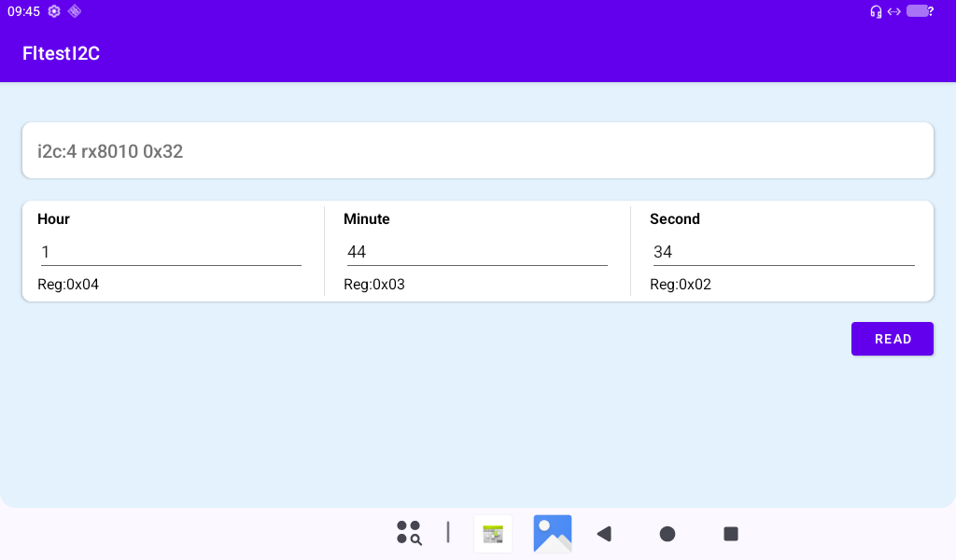
Task: Click the Reg:0x04 register text
Action: (x=68, y=285)
